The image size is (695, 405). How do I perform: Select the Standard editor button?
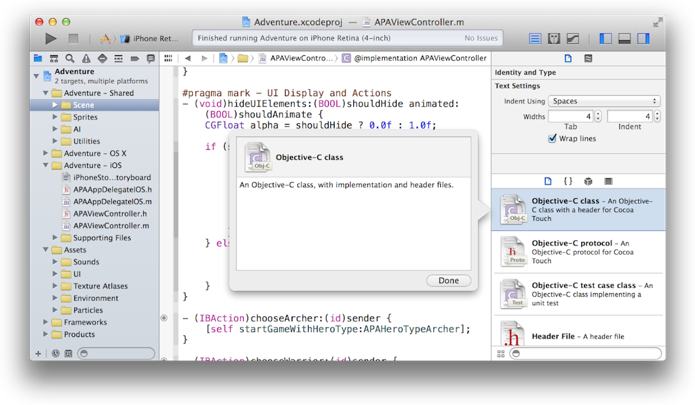click(535, 39)
